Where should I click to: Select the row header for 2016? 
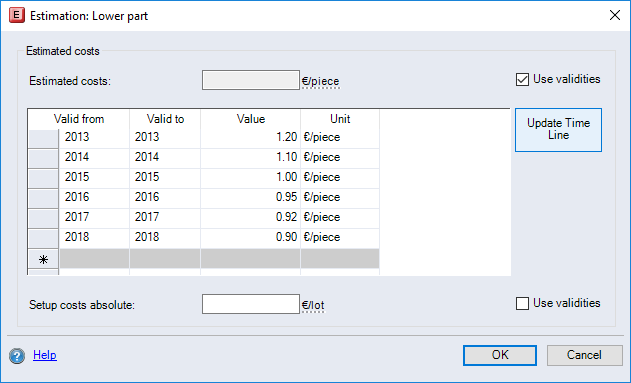pos(43,199)
